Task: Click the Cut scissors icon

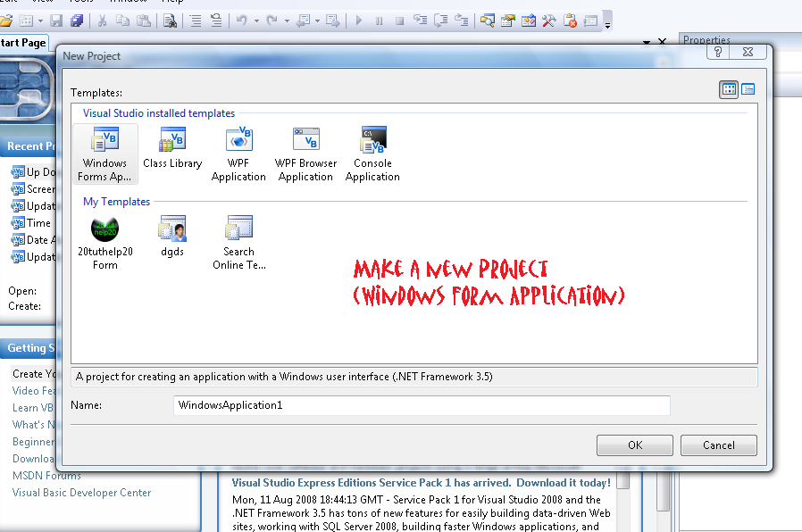Action: point(103,21)
